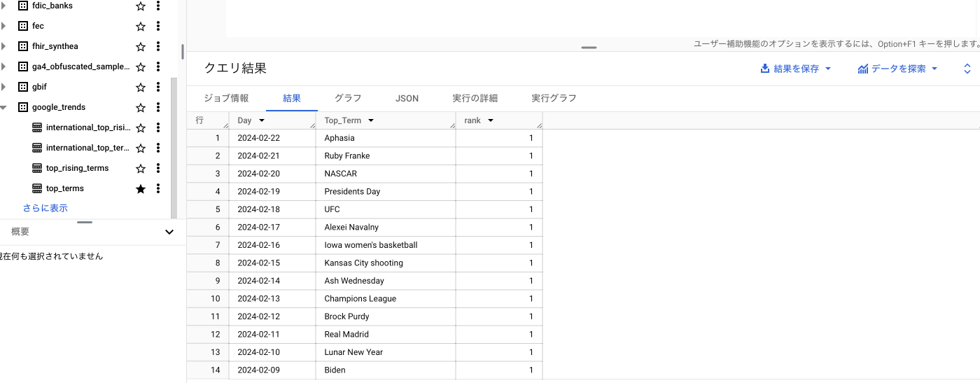The image size is (980, 383).
Task: Open more actions for ga4_obfuscated_sample
Action: pos(158,67)
